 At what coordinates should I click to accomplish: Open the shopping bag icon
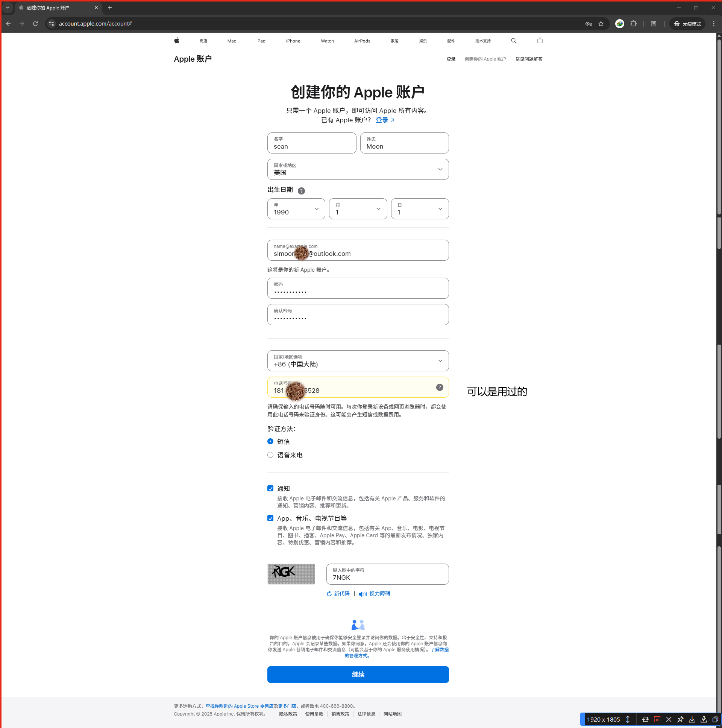click(x=539, y=41)
